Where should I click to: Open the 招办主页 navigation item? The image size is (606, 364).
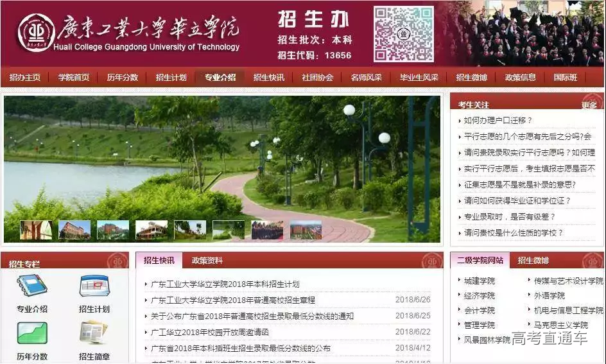[x=25, y=78]
